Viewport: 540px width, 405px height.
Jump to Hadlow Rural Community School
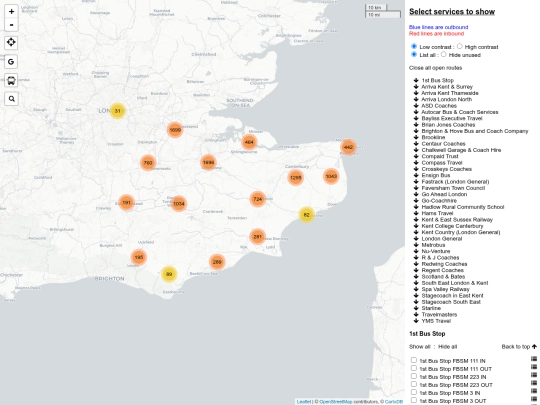point(463,207)
